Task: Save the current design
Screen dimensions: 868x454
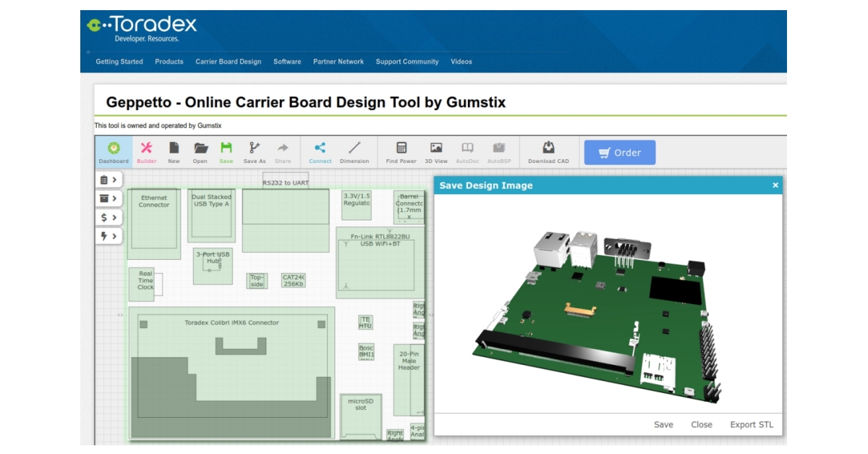Action: [x=228, y=150]
